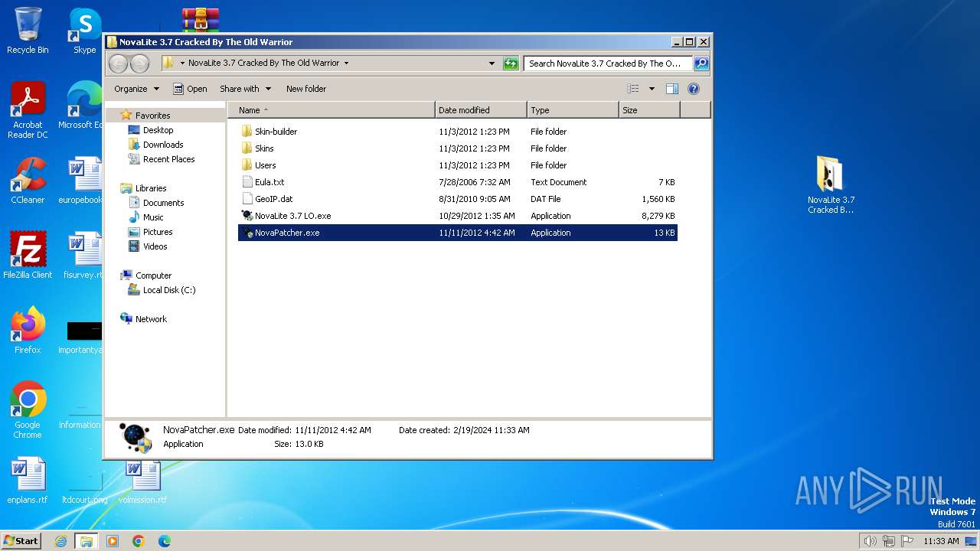Expand breadcrumb arrow after folder name
Screen dimensions: 980x551
[346, 64]
